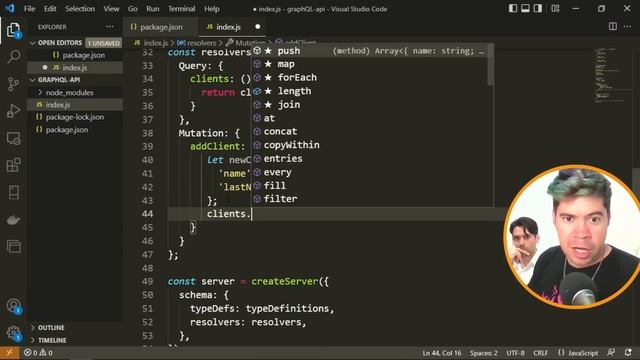Open the Remote Explorer view
Viewport: 640px width, 360px height.
(13, 138)
